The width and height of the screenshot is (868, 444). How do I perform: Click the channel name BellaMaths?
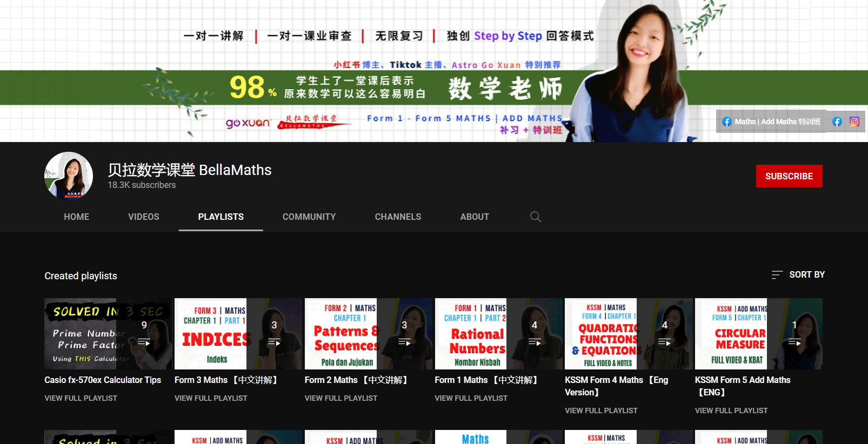[190, 170]
